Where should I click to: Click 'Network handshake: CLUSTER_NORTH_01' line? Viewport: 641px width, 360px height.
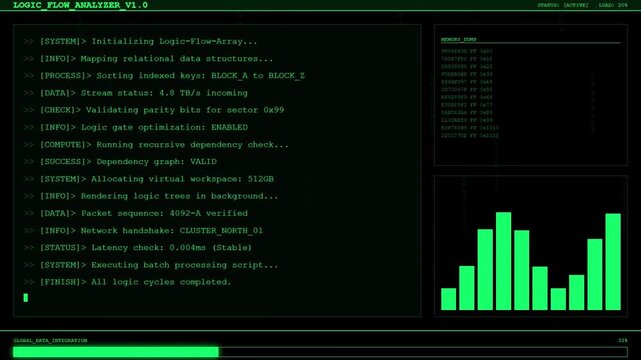tap(143, 230)
